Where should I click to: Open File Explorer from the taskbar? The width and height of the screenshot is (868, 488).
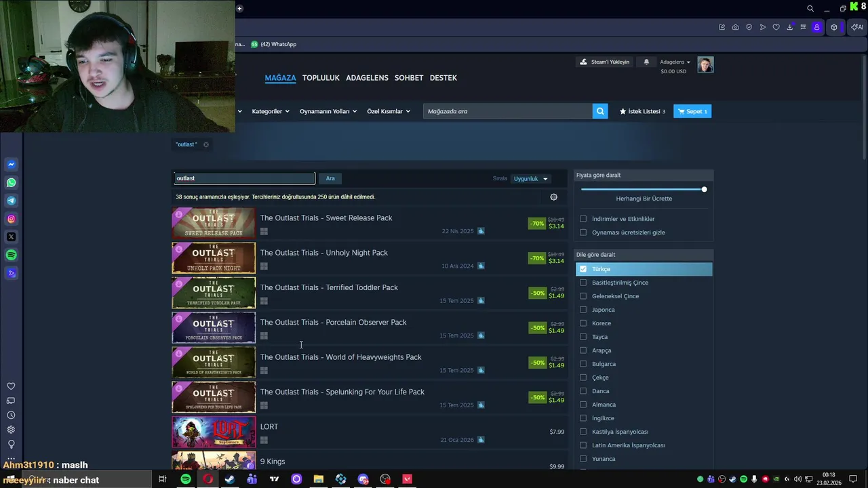(319, 479)
